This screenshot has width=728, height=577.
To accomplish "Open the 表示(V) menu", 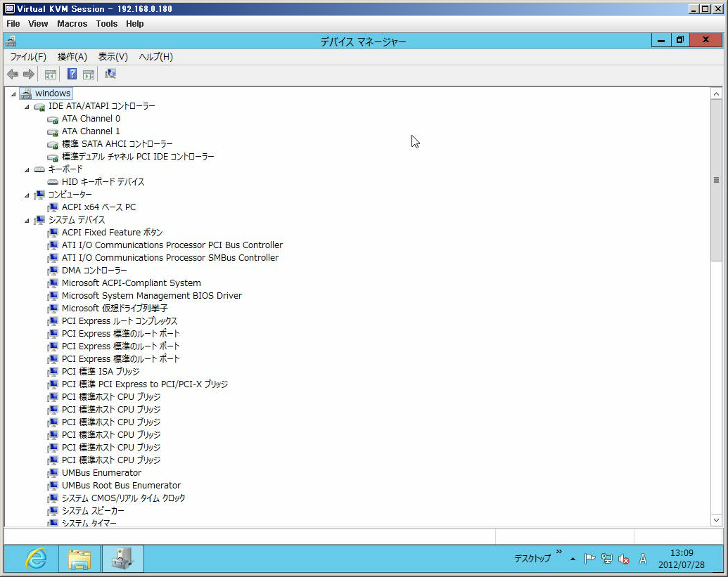I will 113,57.
